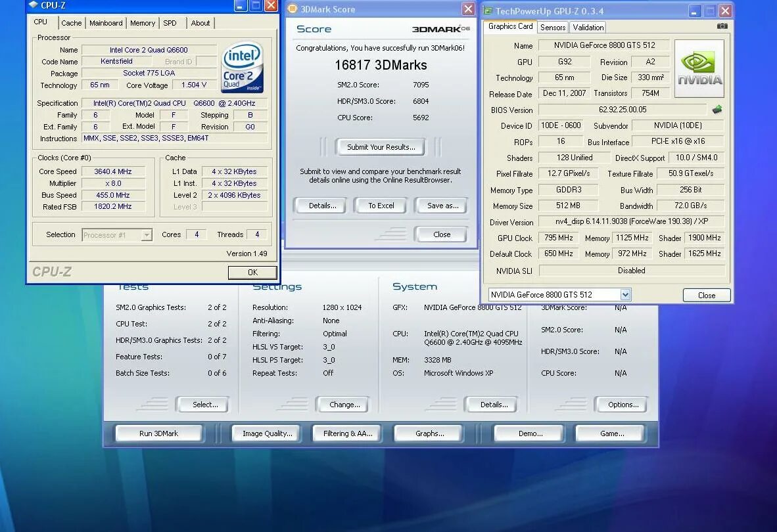Click the GPU-Z title bar icon
The height and width of the screenshot is (532, 777).
pyautogui.click(x=488, y=11)
